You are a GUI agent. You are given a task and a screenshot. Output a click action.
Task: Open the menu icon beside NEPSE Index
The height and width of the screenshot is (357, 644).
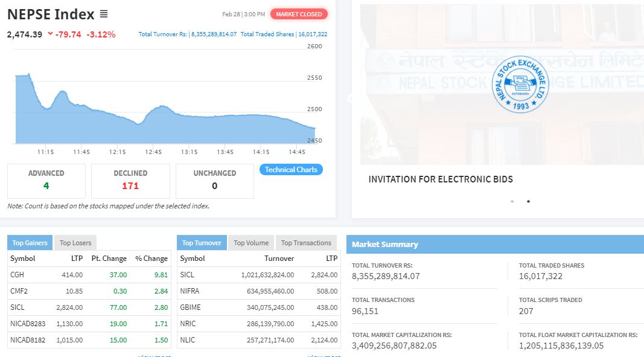pyautogui.click(x=104, y=14)
